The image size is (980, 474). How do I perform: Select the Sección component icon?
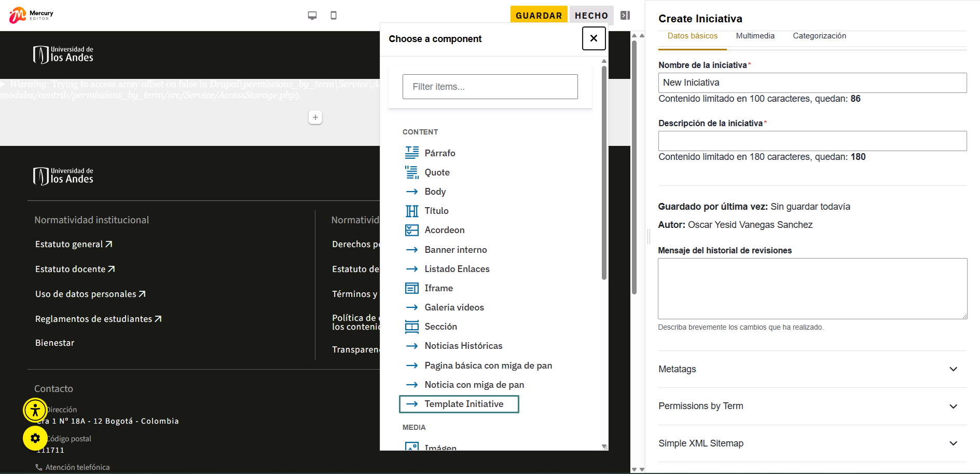(x=412, y=327)
